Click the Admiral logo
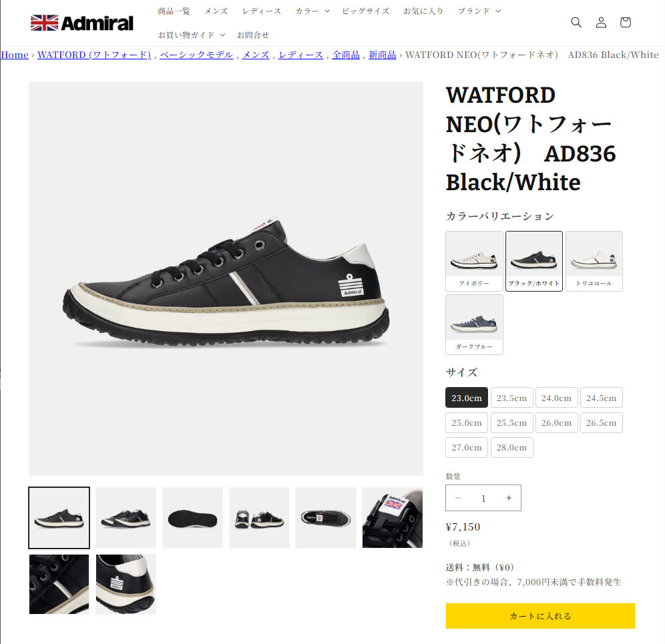 tap(82, 23)
